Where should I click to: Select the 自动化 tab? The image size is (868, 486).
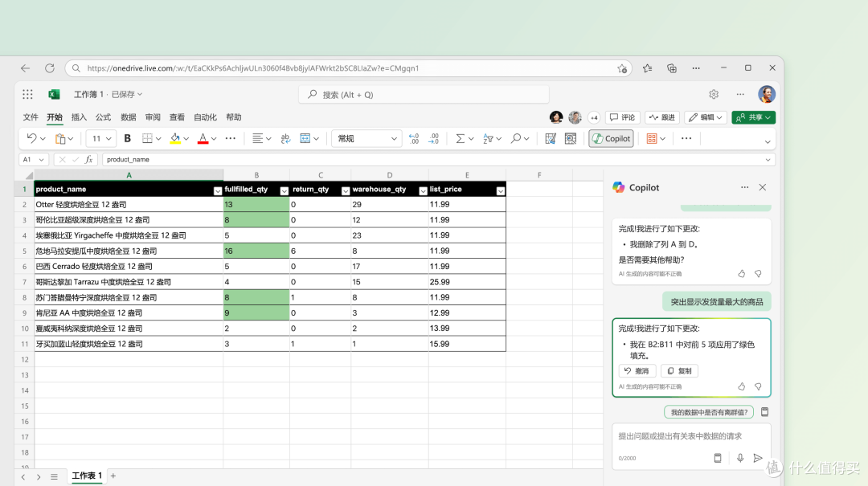coord(206,117)
